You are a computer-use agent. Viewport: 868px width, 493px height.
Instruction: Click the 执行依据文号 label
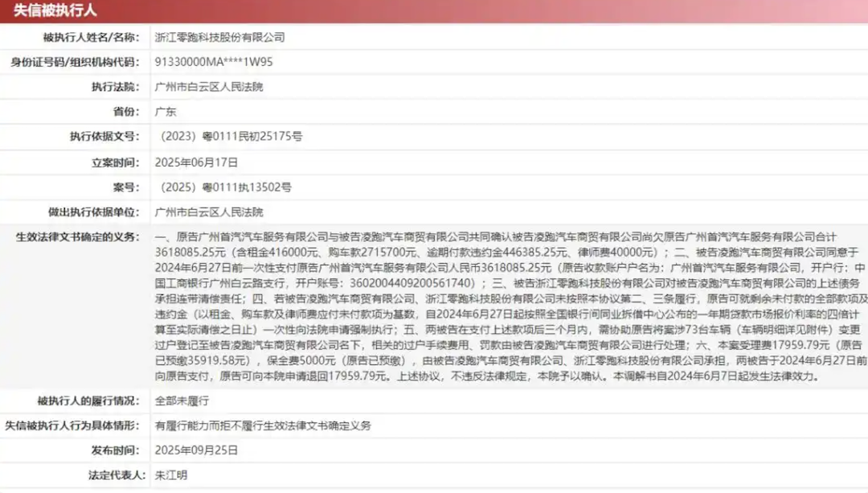coord(104,136)
